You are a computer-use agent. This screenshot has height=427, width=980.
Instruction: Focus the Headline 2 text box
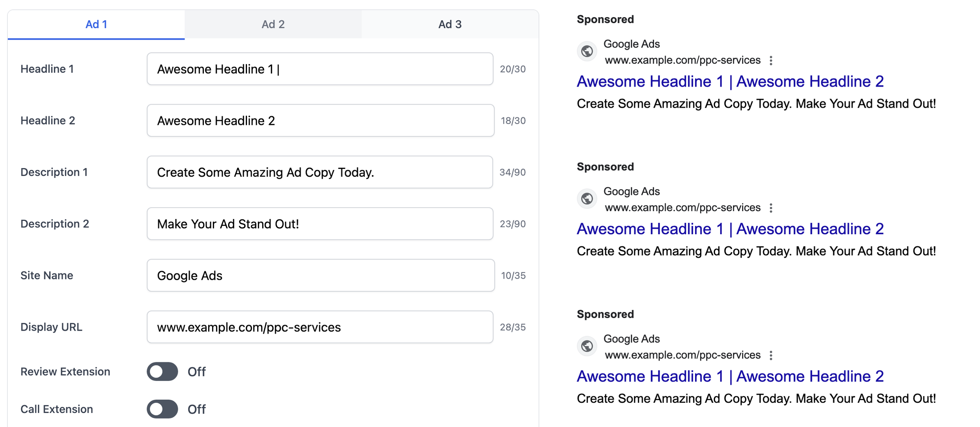321,121
